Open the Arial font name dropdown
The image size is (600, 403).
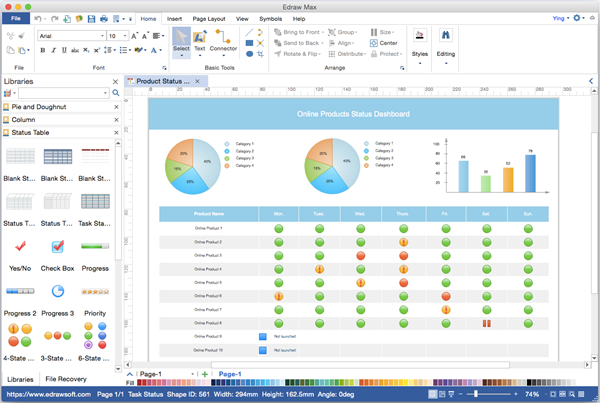[x=100, y=35]
